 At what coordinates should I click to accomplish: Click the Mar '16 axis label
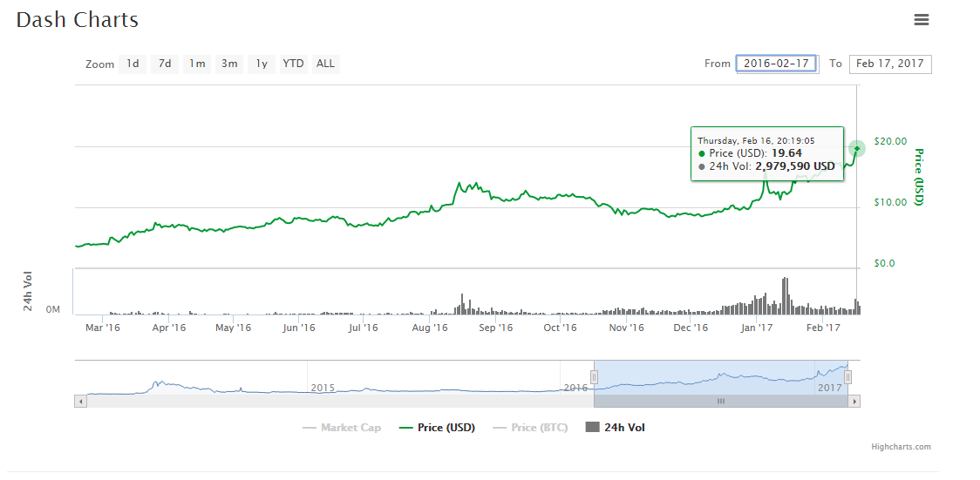point(103,327)
